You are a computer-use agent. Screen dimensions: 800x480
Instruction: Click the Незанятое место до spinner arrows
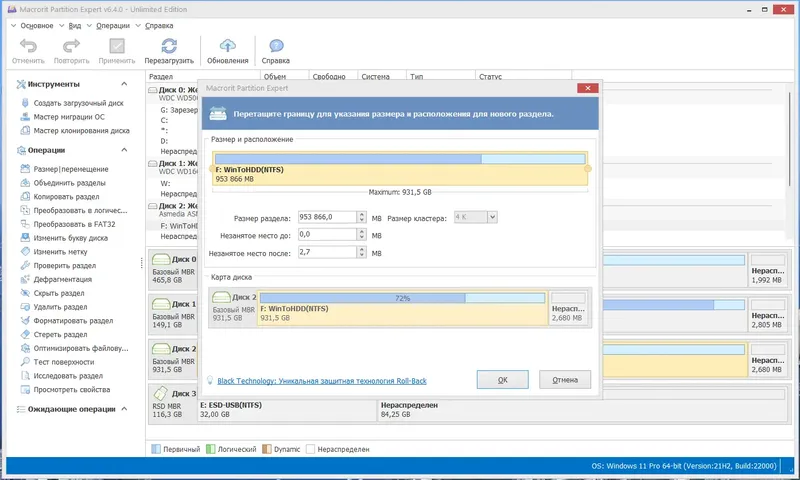pyautogui.click(x=362, y=235)
